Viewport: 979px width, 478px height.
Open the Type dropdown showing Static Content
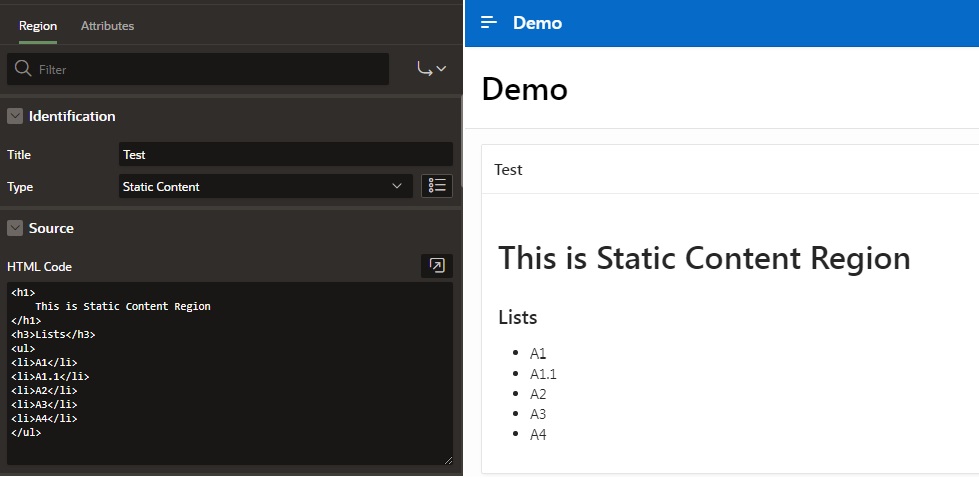coord(264,186)
